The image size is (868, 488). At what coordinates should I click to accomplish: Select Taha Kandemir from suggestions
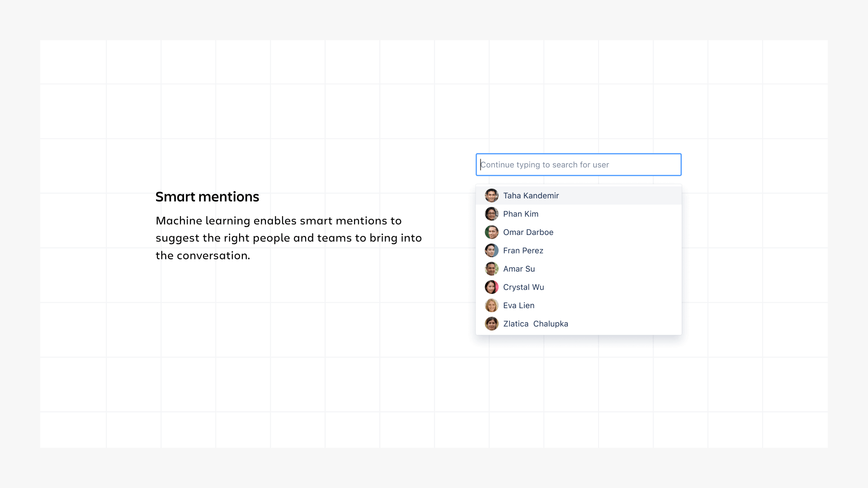[x=578, y=196]
